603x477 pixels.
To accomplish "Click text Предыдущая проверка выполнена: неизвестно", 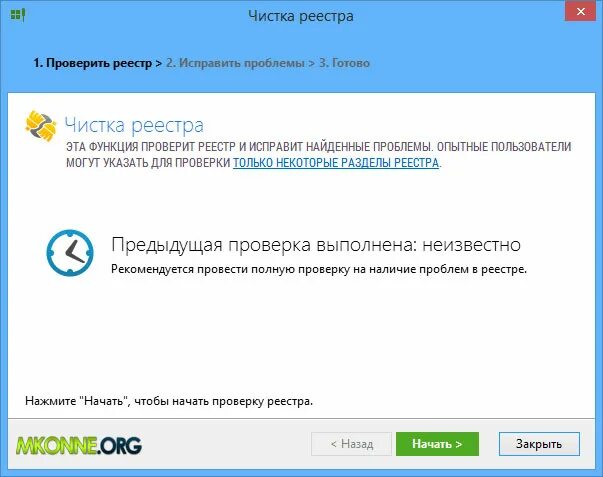I will pyautogui.click(x=316, y=245).
